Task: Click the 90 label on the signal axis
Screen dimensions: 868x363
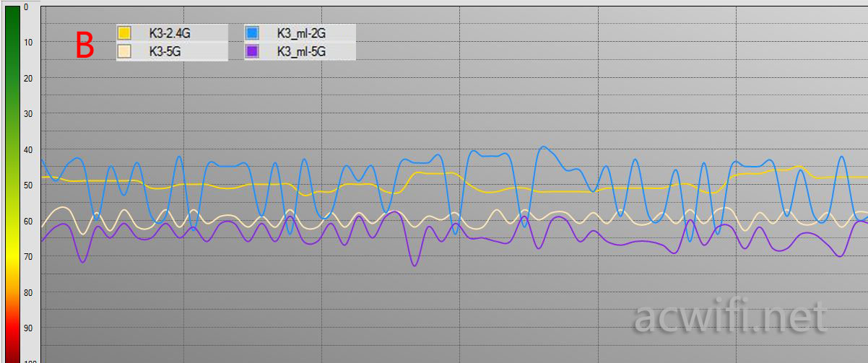Action: tap(29, 328)
